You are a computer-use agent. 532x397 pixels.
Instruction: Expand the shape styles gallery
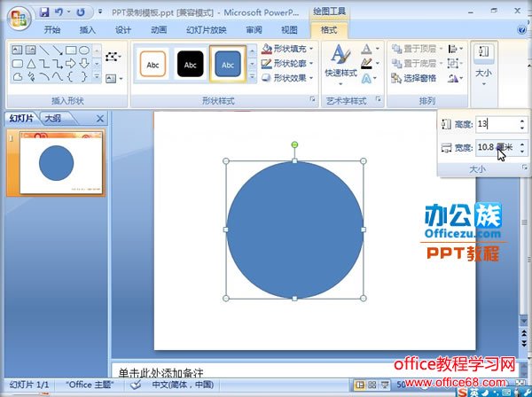pos(252,76)
